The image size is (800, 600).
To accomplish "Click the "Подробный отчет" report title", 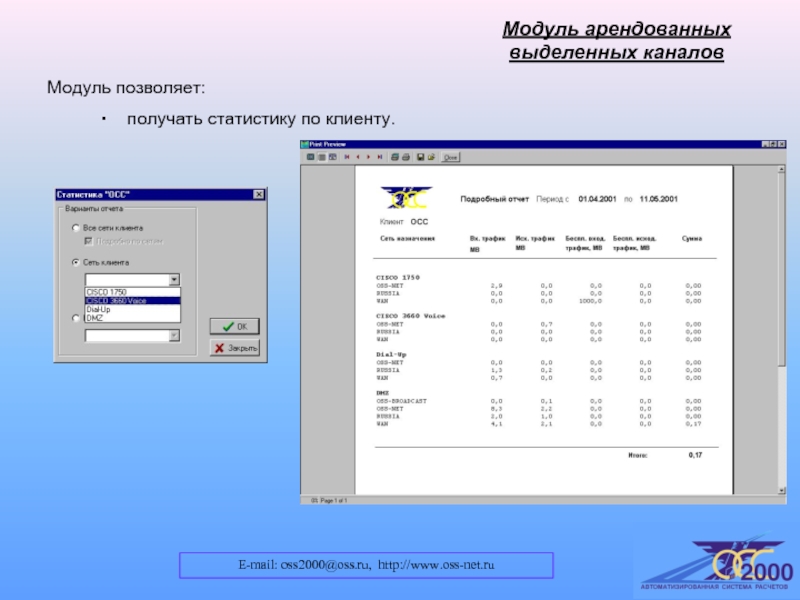I will 494,199.
